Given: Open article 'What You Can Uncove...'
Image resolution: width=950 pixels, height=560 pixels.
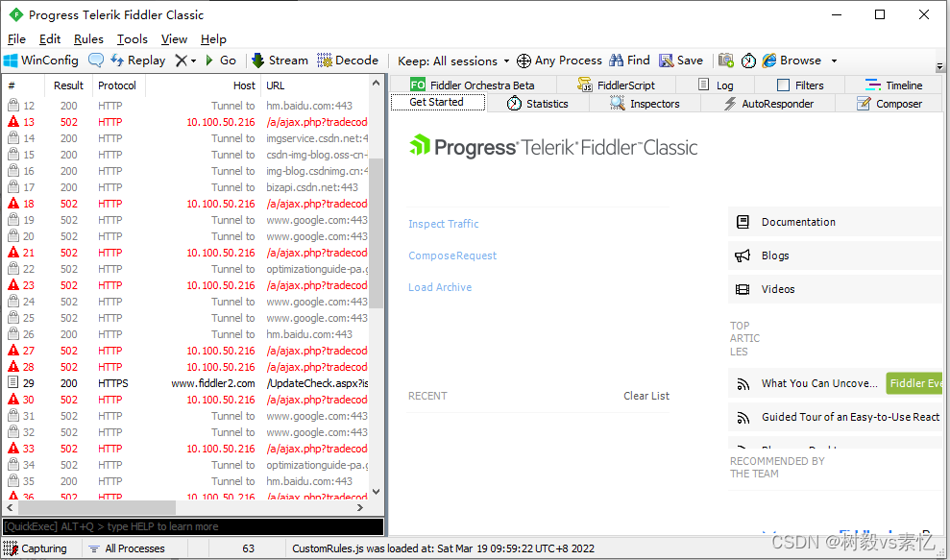Looking at the screenshot, I should 819,383.
